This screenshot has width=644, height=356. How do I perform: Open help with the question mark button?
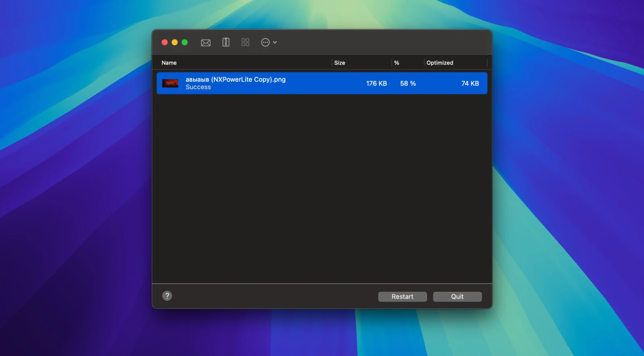tap(167, 296)
